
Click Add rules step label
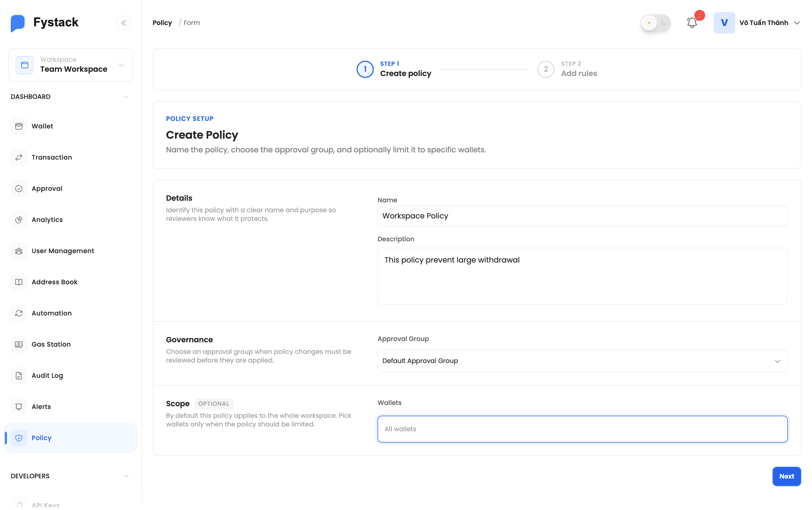coord(579,74)
